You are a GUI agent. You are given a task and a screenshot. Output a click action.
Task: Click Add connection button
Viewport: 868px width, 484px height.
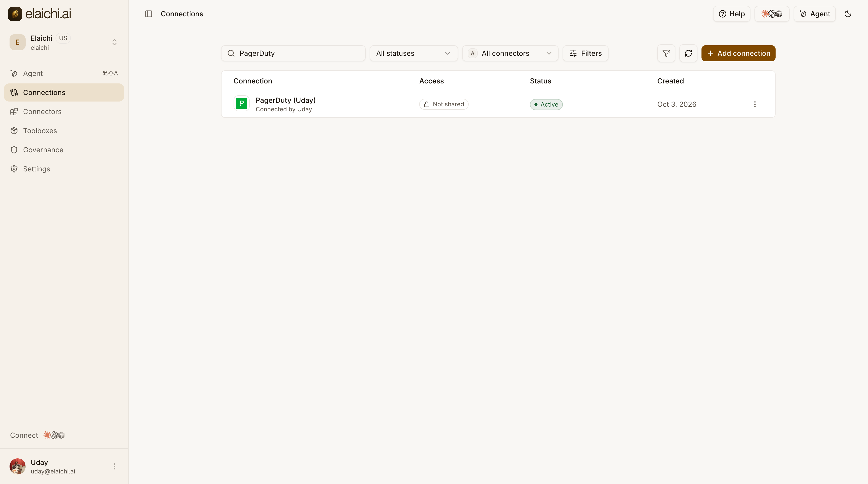pos(738,53)
